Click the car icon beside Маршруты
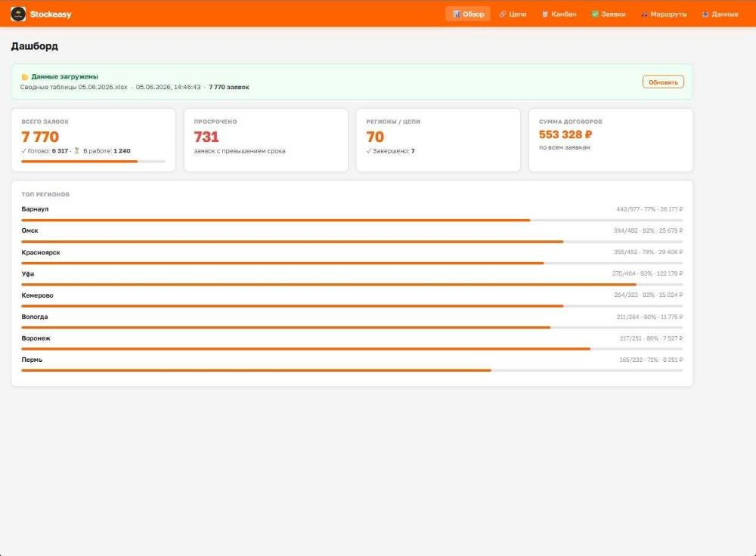 coord(644,14)
